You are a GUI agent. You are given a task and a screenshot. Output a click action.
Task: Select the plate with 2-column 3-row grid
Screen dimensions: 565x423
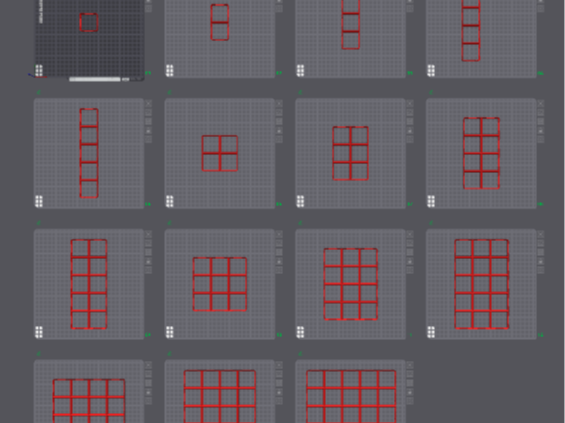tap(351, 153)
